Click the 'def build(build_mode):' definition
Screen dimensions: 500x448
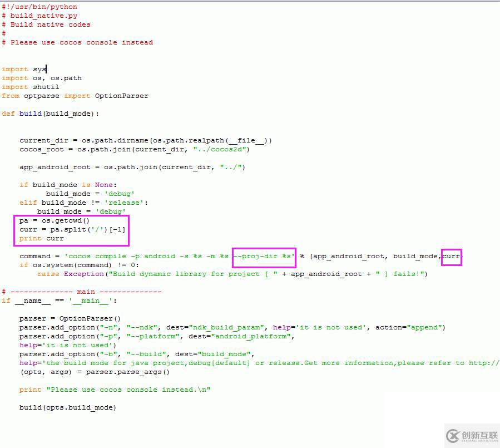51,114
